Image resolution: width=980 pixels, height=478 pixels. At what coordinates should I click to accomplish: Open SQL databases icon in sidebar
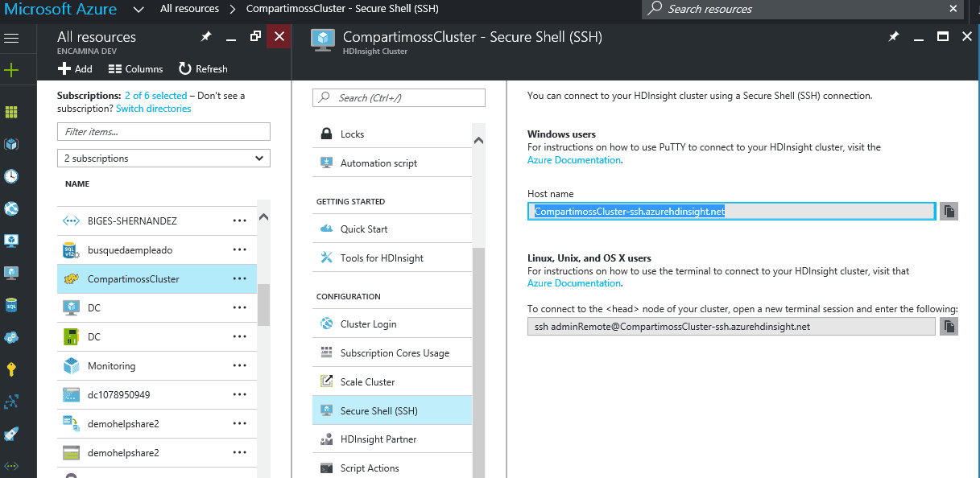(11, 305)
